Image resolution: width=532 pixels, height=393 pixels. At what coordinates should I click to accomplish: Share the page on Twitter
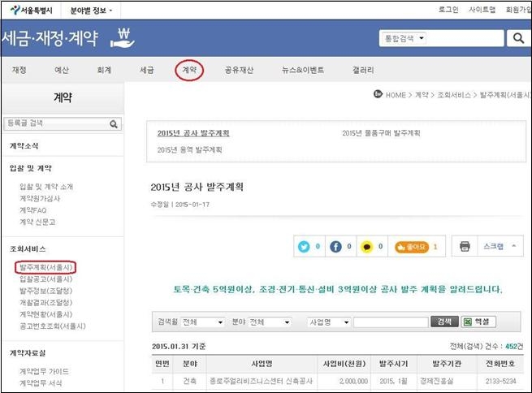click(x=305, y=246)
